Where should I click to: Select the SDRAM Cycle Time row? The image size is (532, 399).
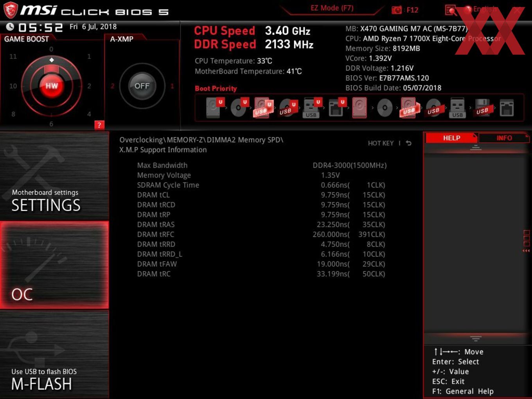(x=262, y=185)
